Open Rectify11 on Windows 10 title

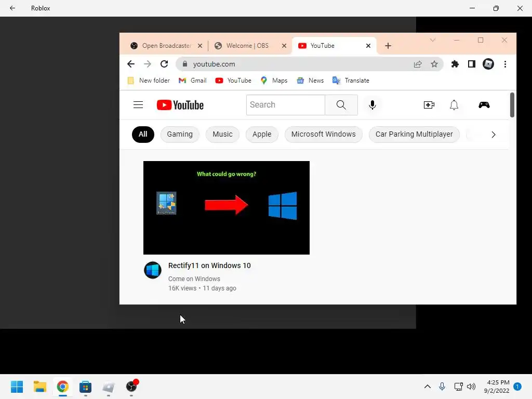tap(209, 265)
